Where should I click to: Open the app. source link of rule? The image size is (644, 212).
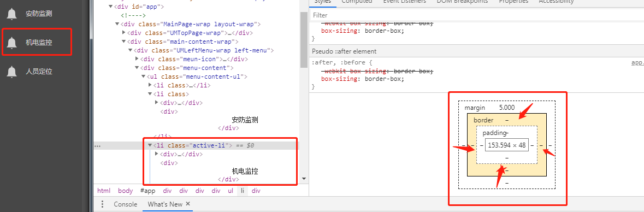coord(637,63)
